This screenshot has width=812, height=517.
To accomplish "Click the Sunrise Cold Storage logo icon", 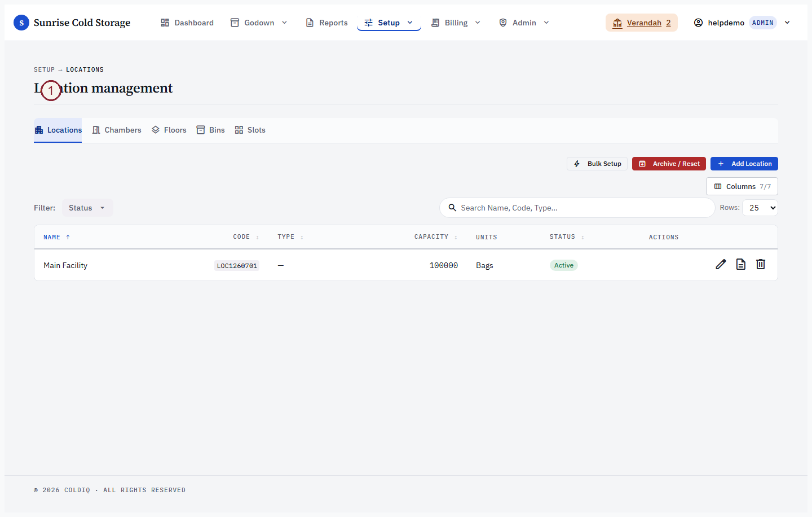I will 21,23.
